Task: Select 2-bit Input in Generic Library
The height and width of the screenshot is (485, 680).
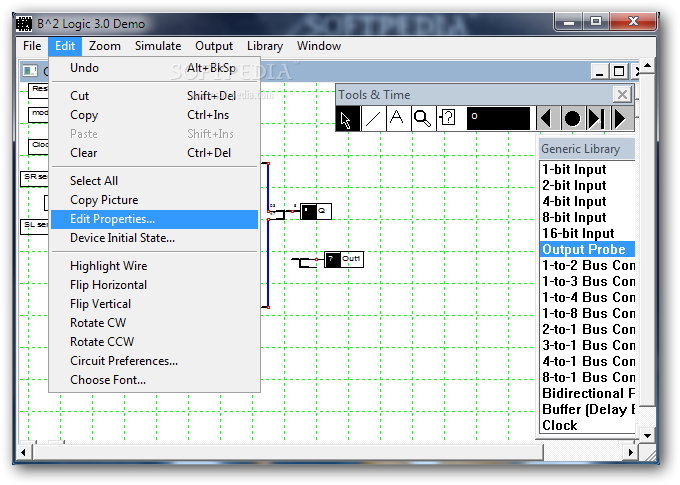Action: point(588,185)
